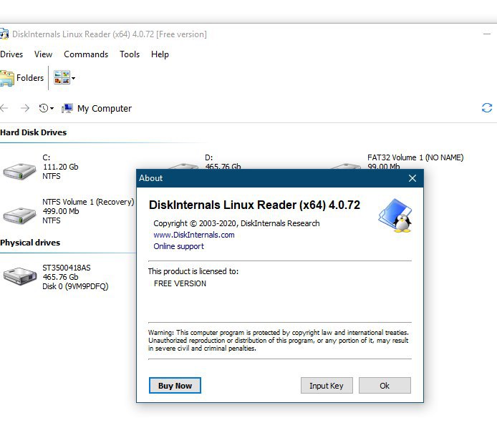Open the Commands menu
497x448 pixels.
pyautogui.click(x=86, y=54)
